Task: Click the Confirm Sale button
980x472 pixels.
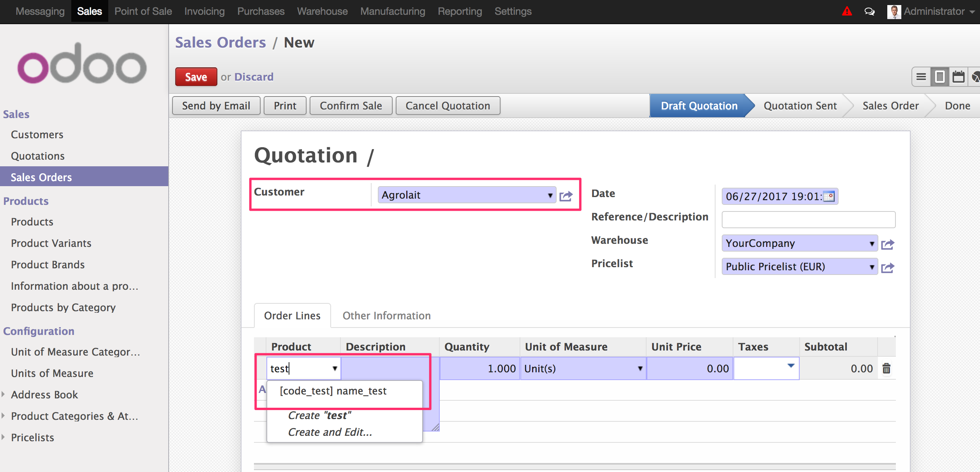Action: (x=351, y=106)
